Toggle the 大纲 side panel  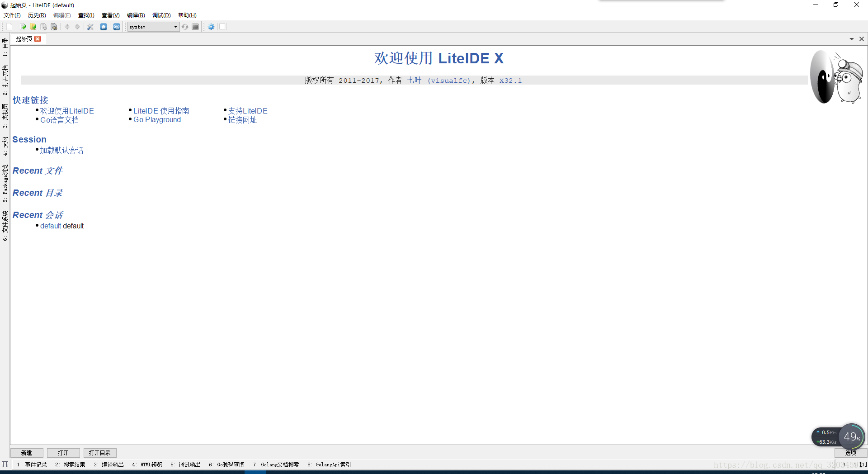[5, 146]
